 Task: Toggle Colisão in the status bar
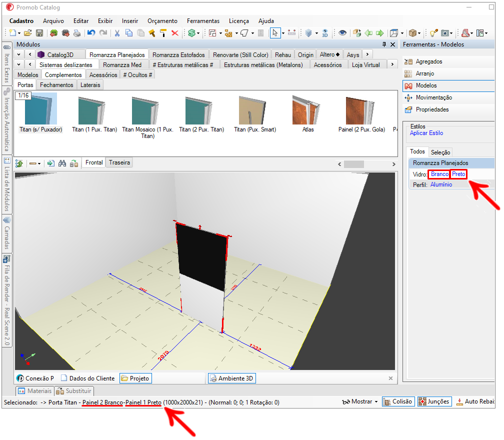[398, 401]
